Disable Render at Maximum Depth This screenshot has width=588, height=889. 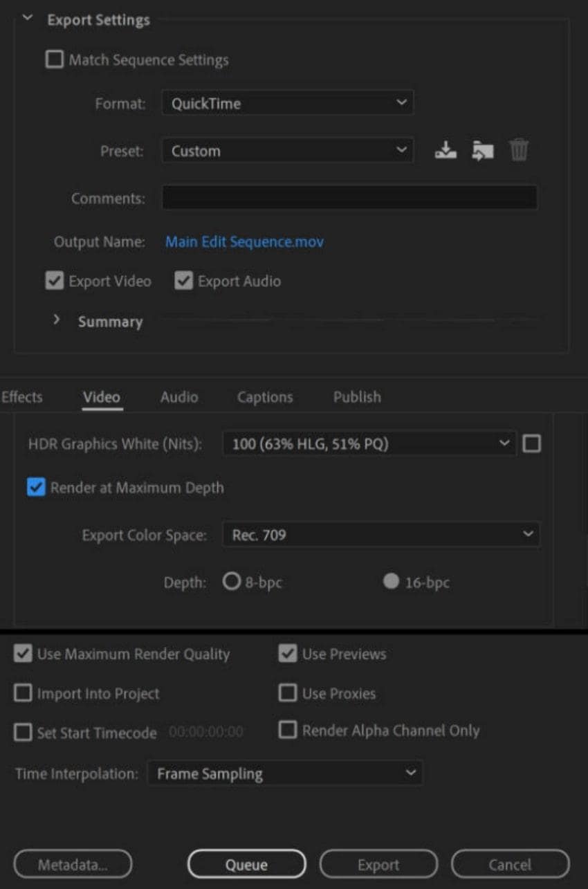tap(35, 487)
